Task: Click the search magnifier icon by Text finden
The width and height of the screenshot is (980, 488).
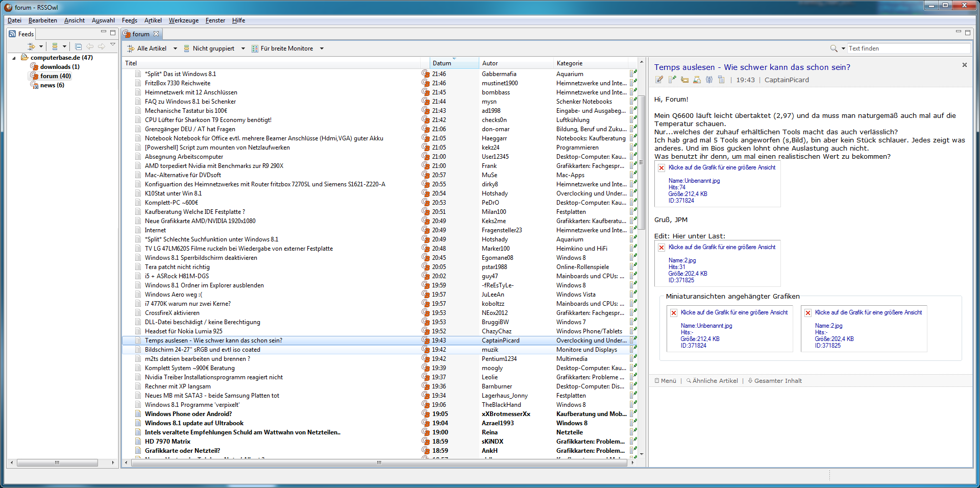Action: (834, 48)
